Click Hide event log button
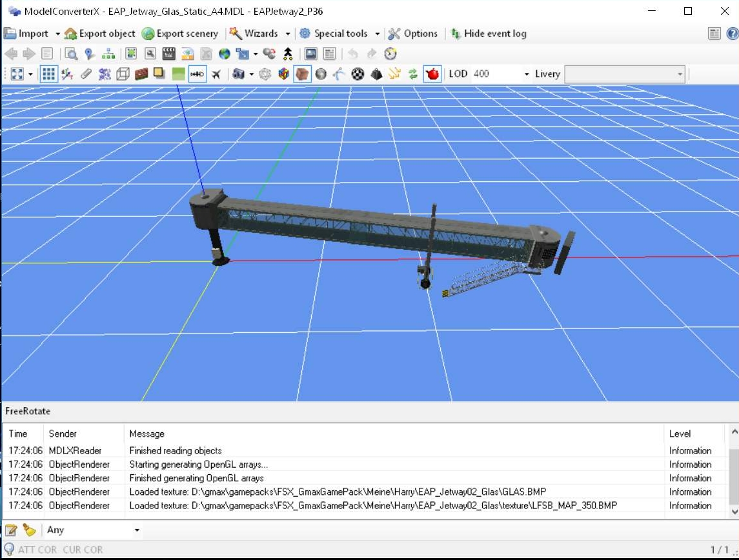The height and width of the screenshot is (560, 739). tap(488, 34)
